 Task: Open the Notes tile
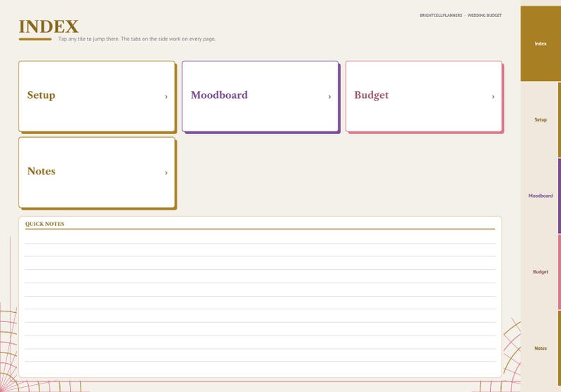97,172
